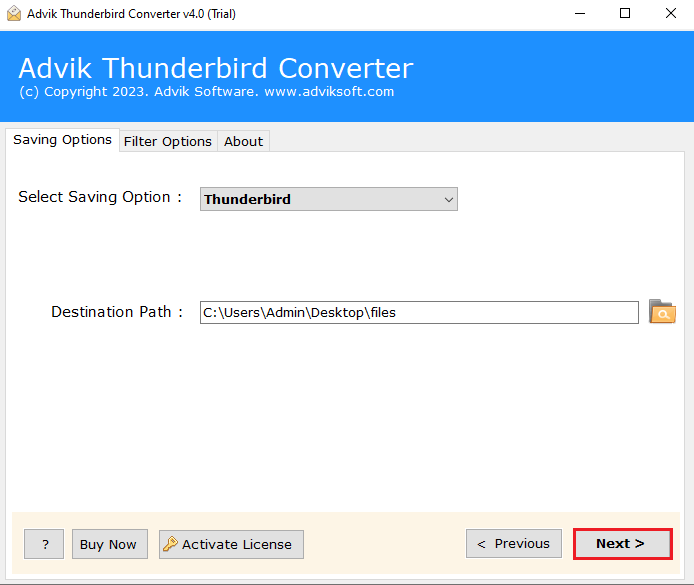Open the Select Saving Option dropdown
This screenshot has width=694, height=585.
click(x=328, y=199)
